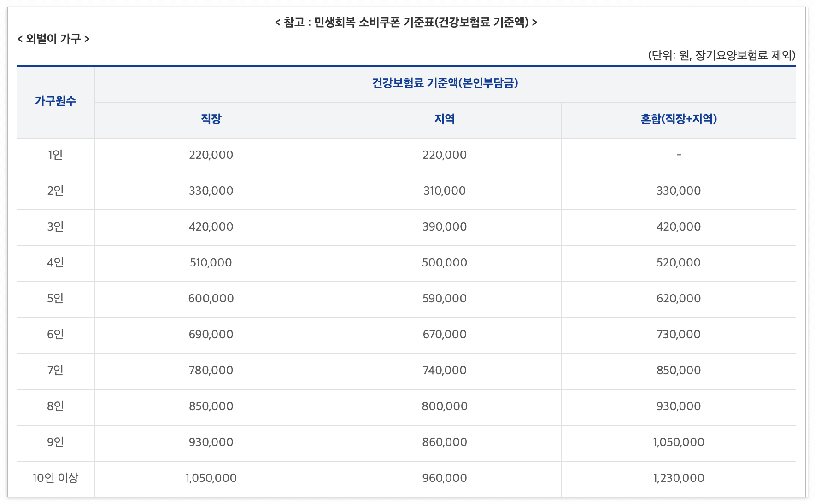Viewport: 815px width, 504px height.
Task: Select the '지역' column header
Action: 444,119
